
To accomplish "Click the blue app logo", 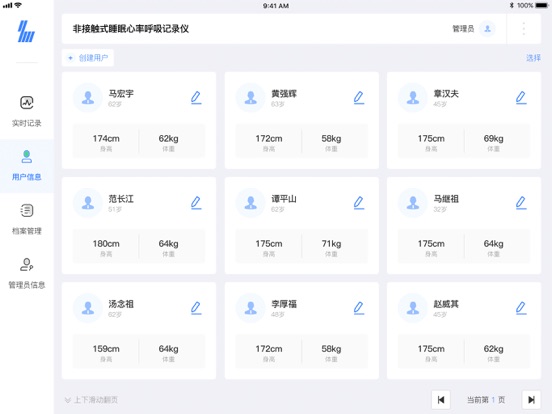I will (x=26, y=31).
